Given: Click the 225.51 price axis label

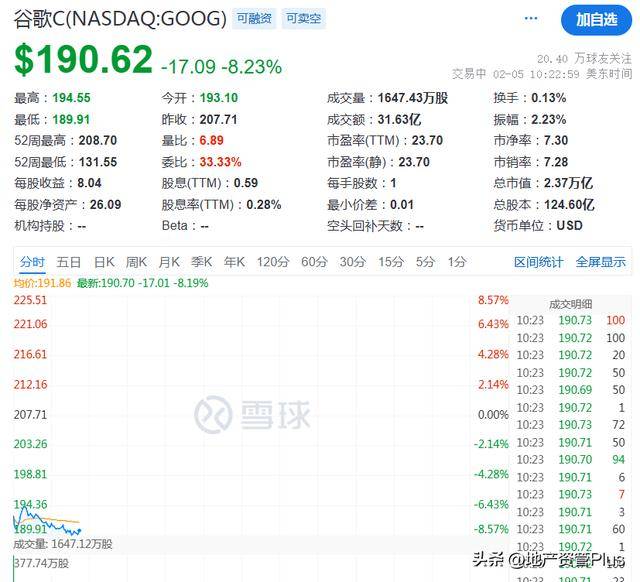Looking at the screenshot, I should [x=30, y=300].
